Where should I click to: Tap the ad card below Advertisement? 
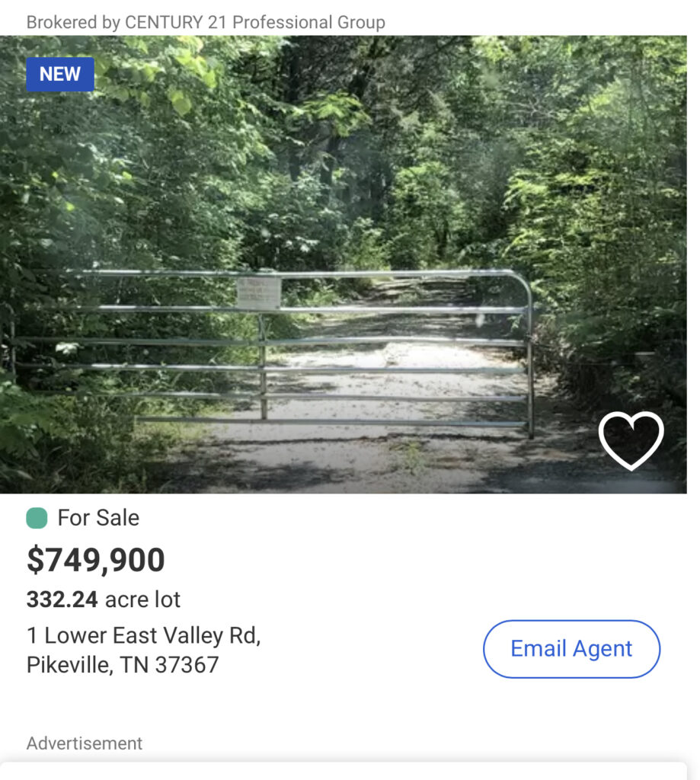[343, 770]
